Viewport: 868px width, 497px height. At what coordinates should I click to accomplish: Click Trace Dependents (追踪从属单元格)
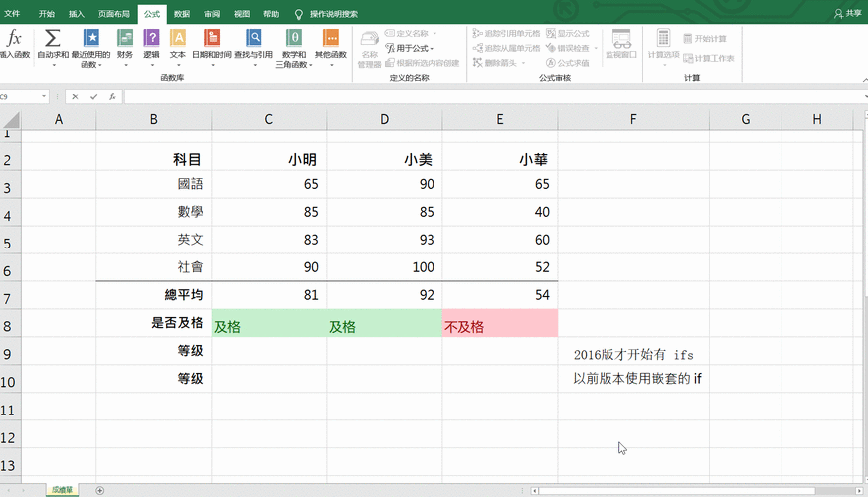pyautogui.click(x=506, y=48)
